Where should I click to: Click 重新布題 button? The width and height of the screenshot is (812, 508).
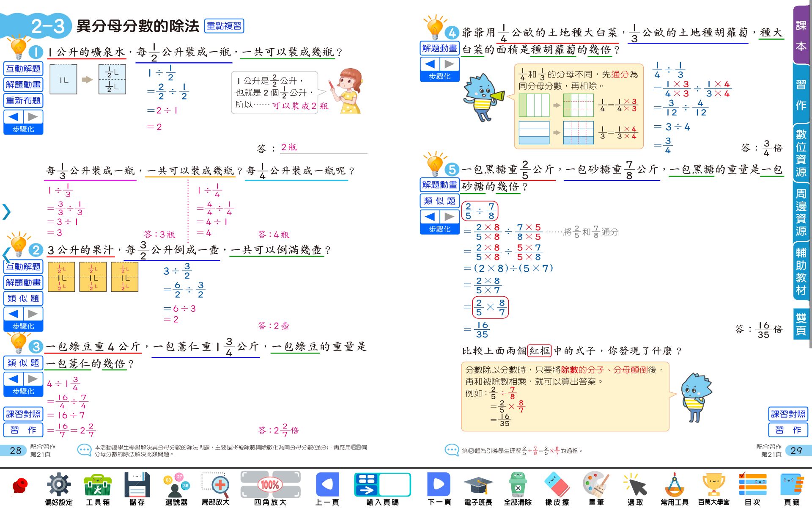pyautogui.click(x=23, y=101)
